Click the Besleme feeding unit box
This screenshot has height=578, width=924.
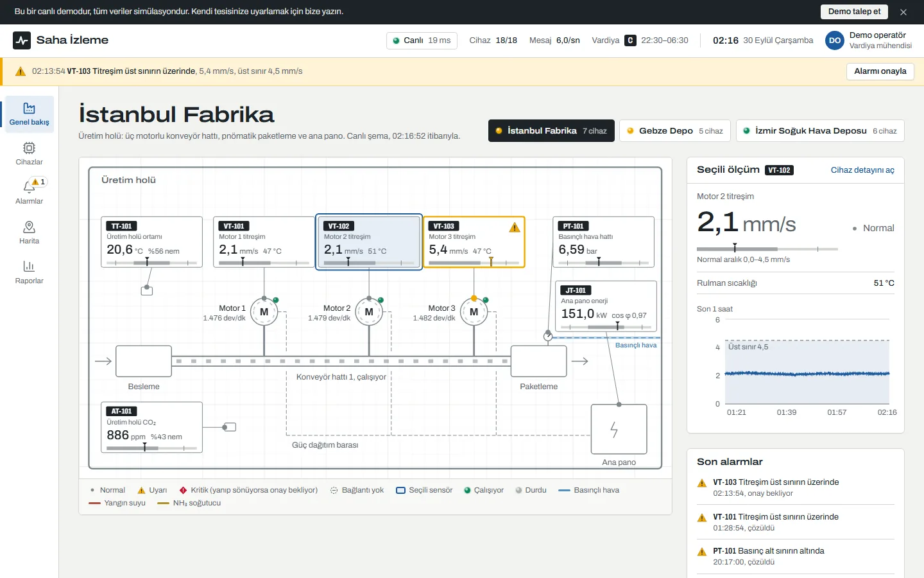(144, 362)
